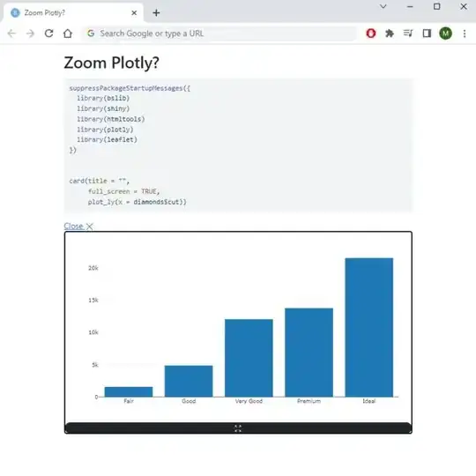
Task: Click the 15k y-axis label
Action: [93, 301]
